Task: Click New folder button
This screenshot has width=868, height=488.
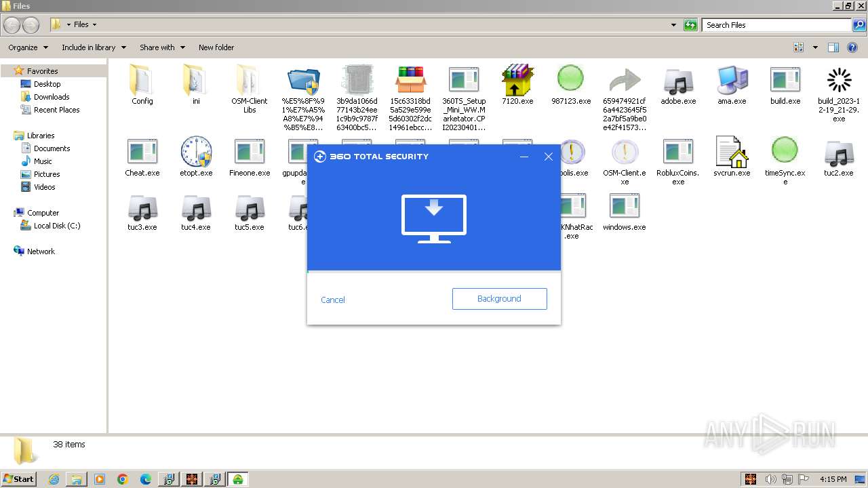Action: (x=216, y=47)
